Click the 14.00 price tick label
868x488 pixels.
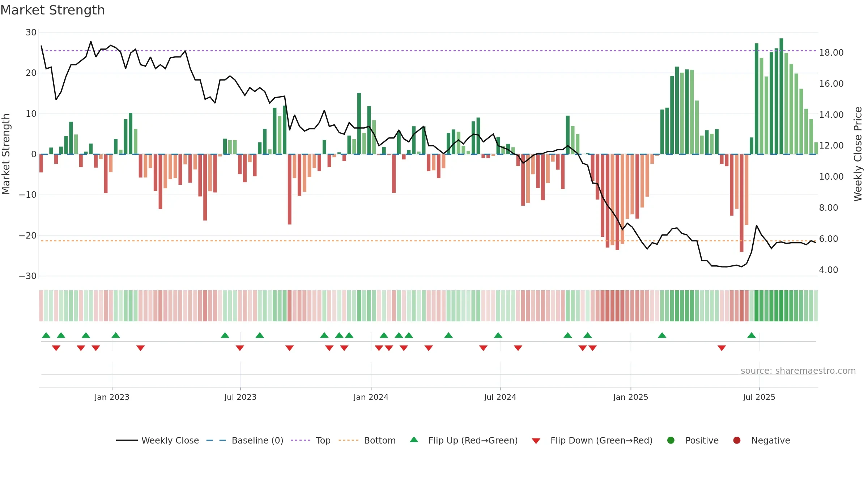pos(831,115)
